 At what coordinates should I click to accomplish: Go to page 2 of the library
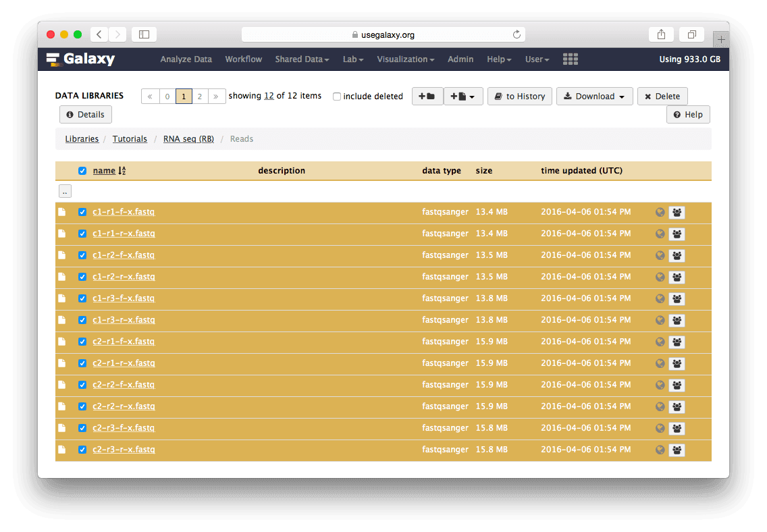[199, 97]
